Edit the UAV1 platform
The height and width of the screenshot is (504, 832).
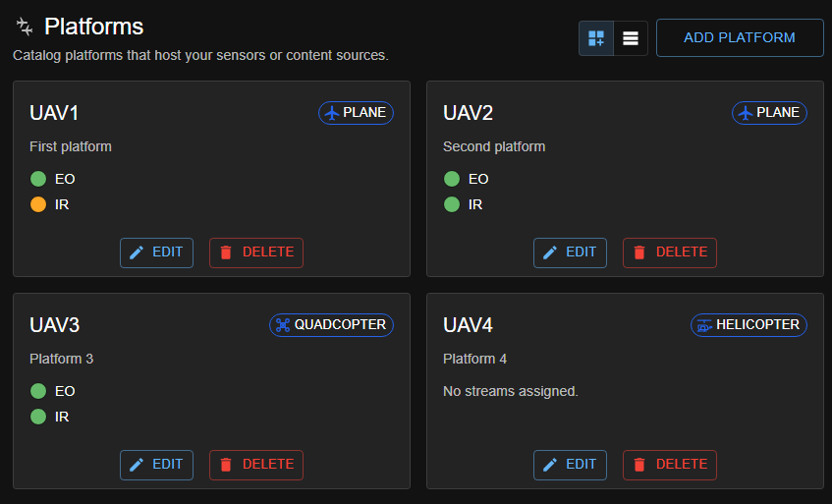(x=156, y=252)
